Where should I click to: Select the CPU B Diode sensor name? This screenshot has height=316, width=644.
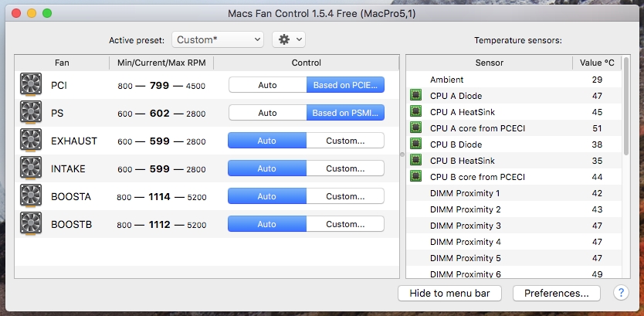456,144
